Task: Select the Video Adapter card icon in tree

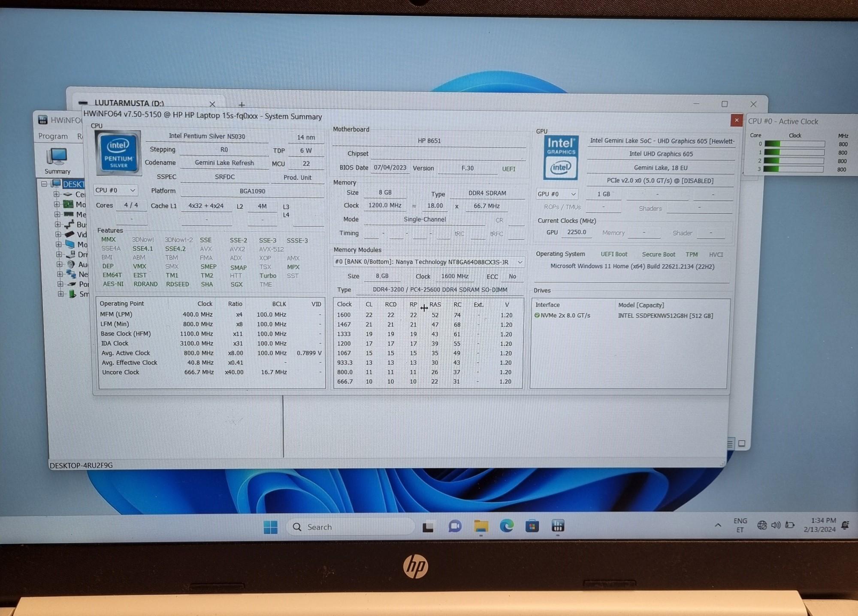Action: click(x=69, y=234)
